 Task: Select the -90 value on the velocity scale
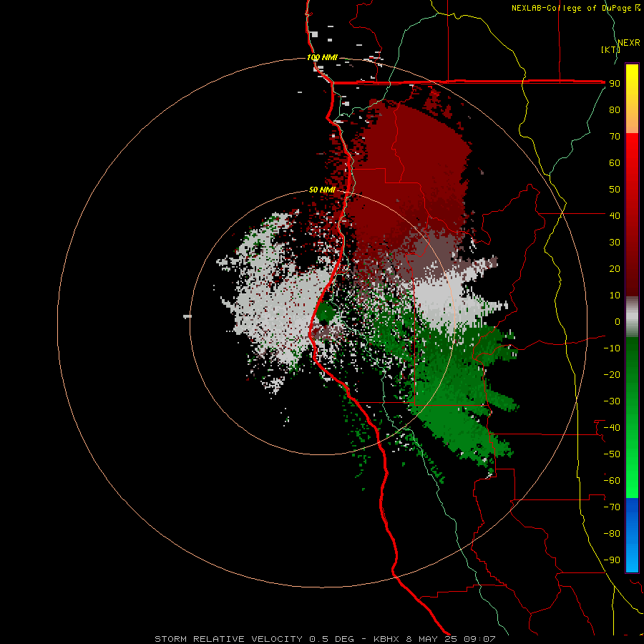pyautogui.click(x=612, y=560)
